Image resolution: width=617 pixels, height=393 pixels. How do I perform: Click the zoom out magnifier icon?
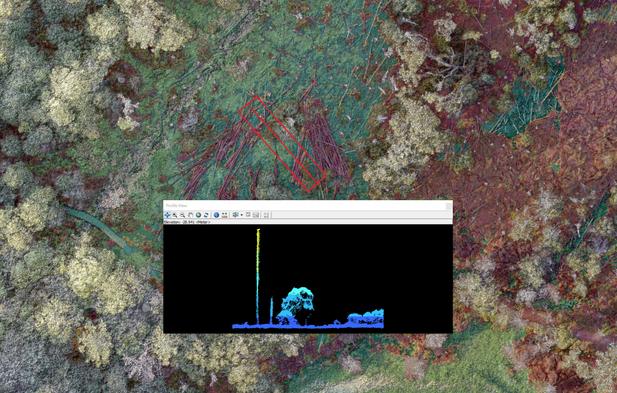(183, 215)
